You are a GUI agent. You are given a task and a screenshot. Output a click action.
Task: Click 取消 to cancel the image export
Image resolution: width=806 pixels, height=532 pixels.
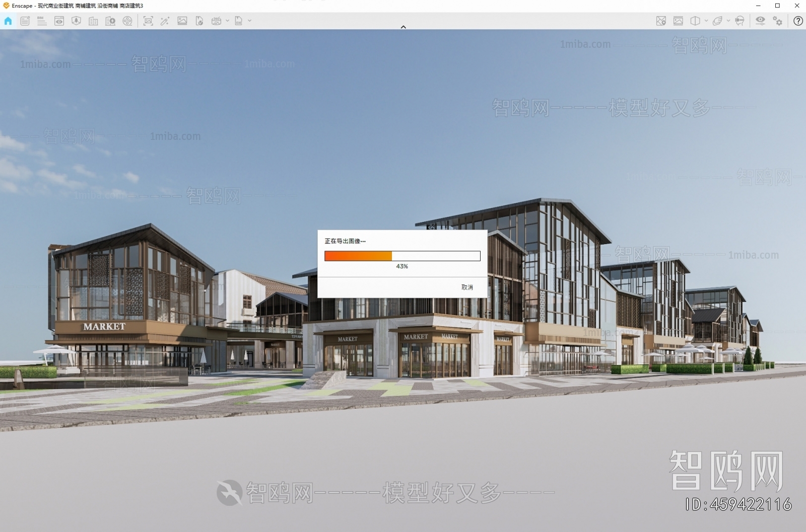click(467, 287)
